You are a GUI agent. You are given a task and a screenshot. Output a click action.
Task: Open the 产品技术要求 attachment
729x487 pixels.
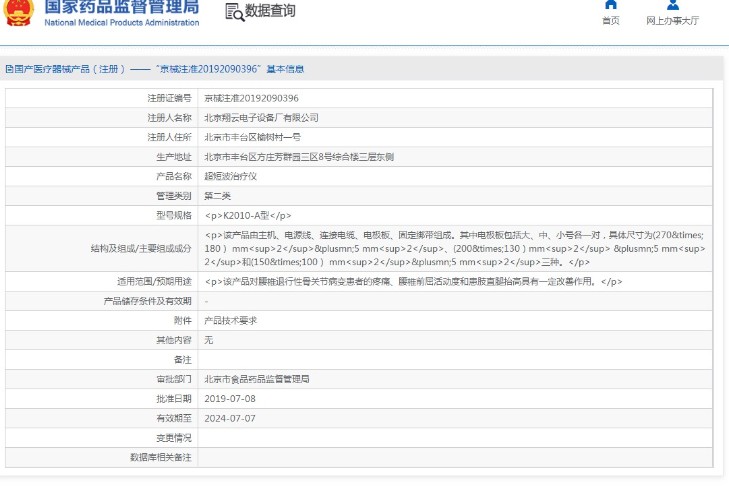pyautogui.click(x=231, y=320)
